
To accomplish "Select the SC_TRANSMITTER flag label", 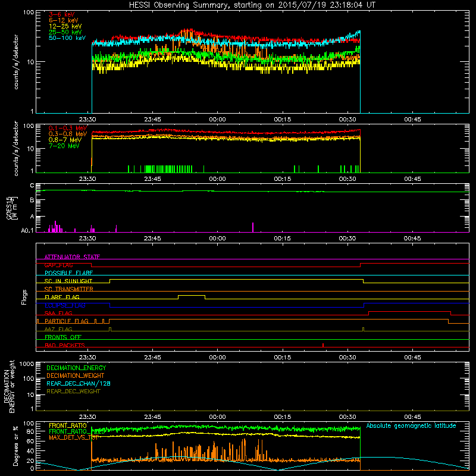I will (x=69, y=289).
